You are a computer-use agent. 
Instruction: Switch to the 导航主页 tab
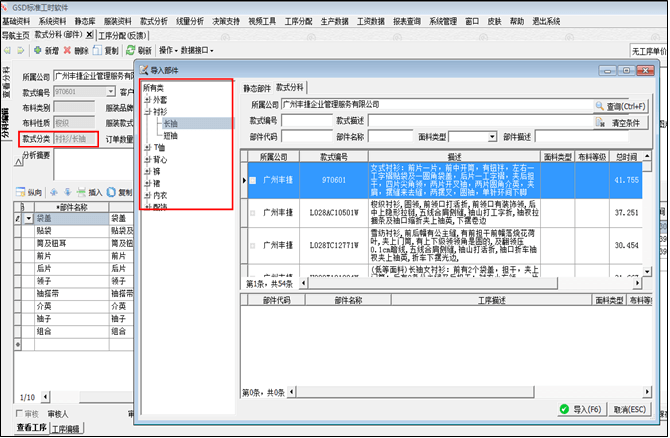[16, 35]
